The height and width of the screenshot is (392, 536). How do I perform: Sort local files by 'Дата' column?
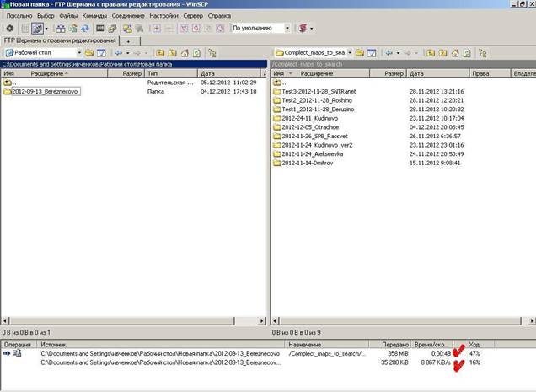coord(229,73)
